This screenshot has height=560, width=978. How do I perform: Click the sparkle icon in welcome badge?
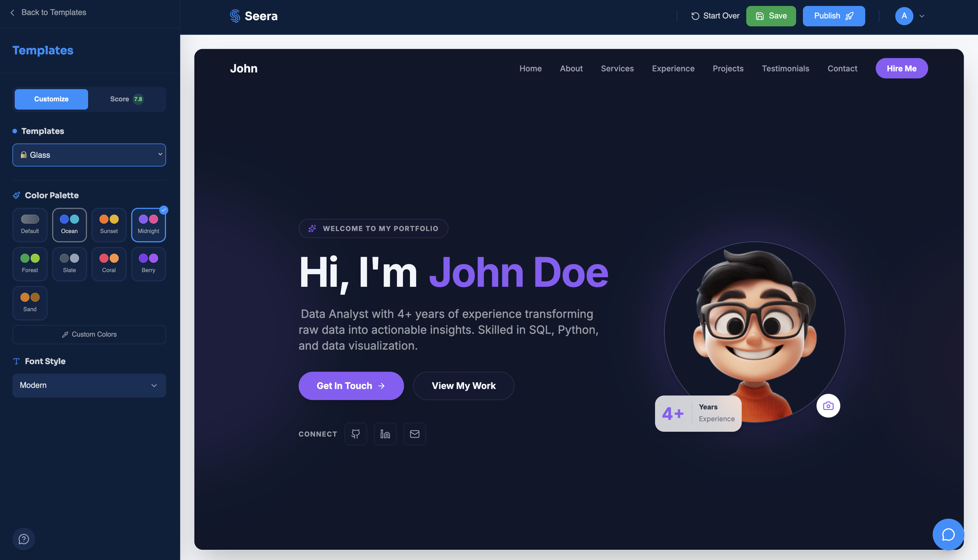pos(312,228)
